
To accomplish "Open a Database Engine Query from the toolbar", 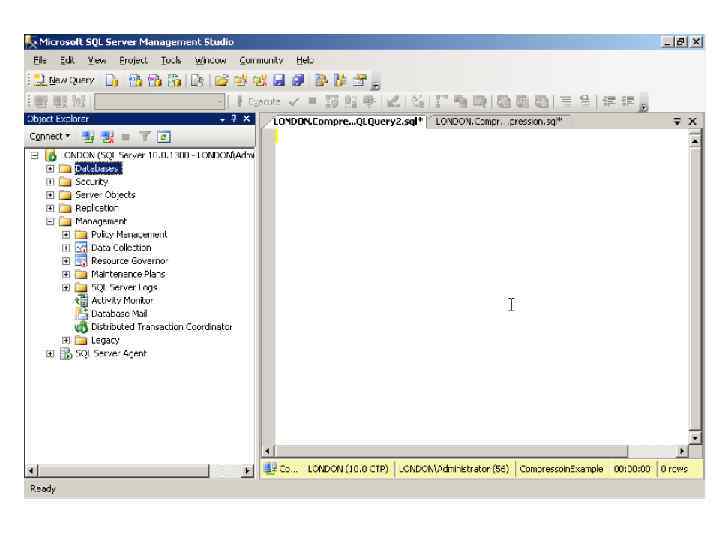I will [112, 81].
